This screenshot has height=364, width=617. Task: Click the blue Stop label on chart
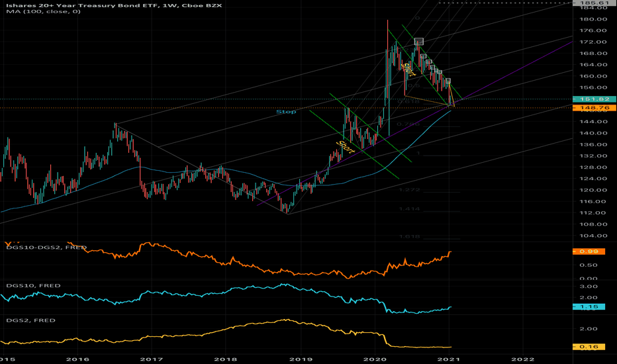(286, 112)
